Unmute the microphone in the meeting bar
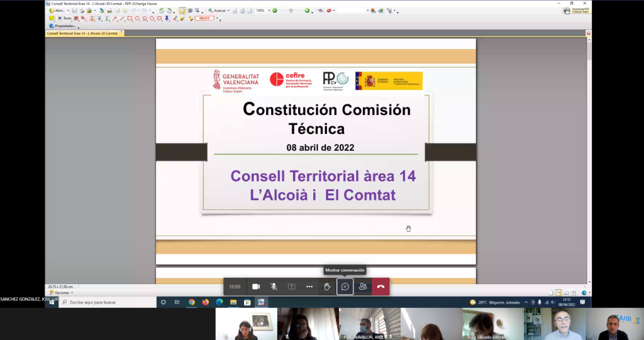The height and width of the screenshot is (340, 644). (274, 287)
